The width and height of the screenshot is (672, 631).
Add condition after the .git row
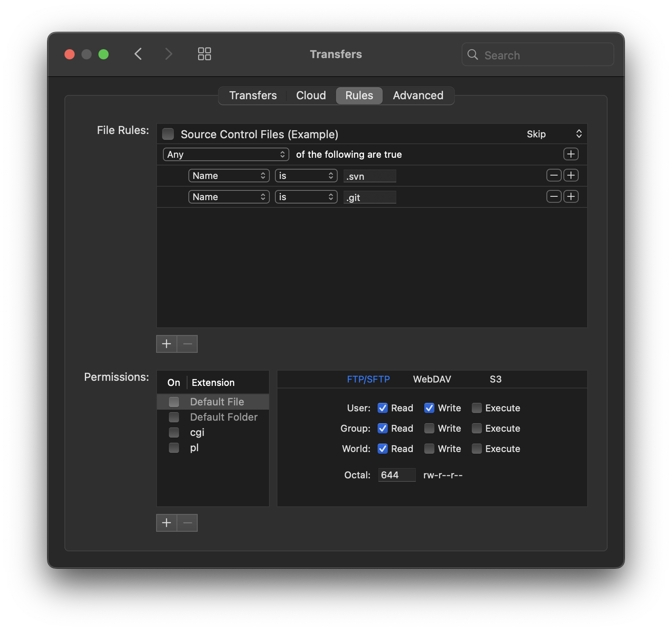(571, 196)
